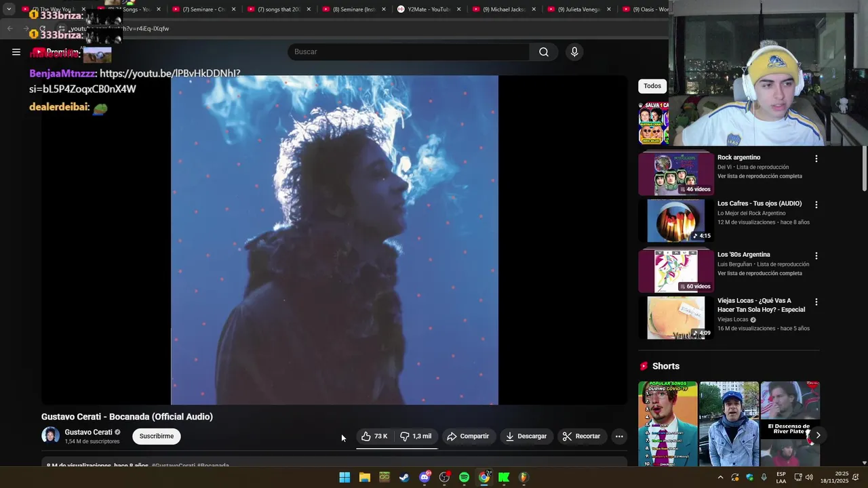868x488 pixels.
Task: Close the Julieta Venegas tab
Action: [x=609, y=9]
